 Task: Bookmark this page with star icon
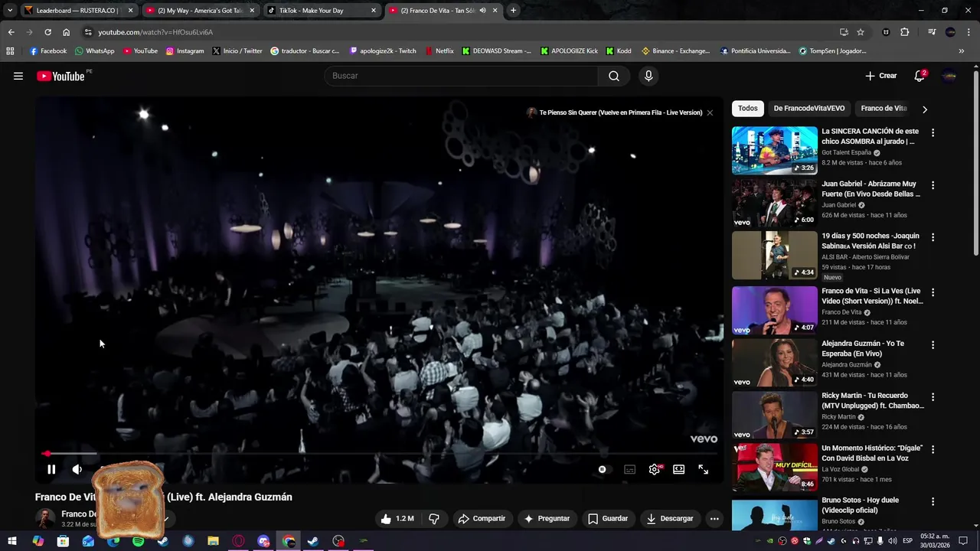tap(861, 32)
